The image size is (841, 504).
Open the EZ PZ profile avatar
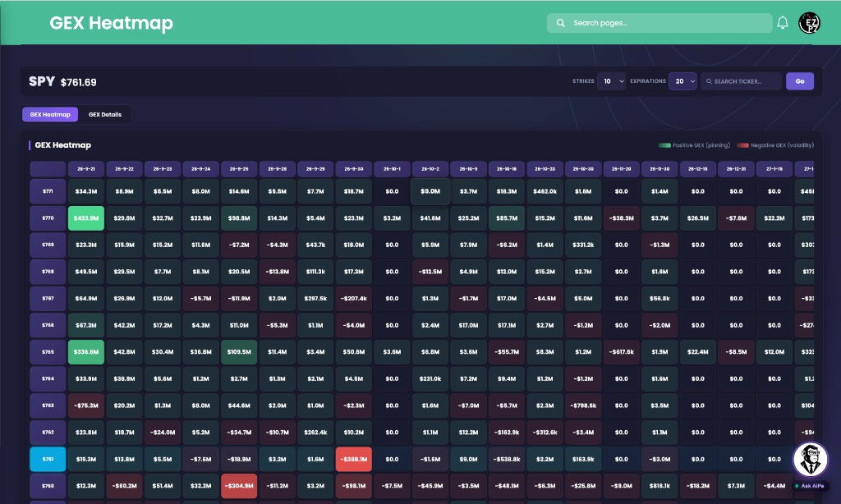[x=809, y=22]
